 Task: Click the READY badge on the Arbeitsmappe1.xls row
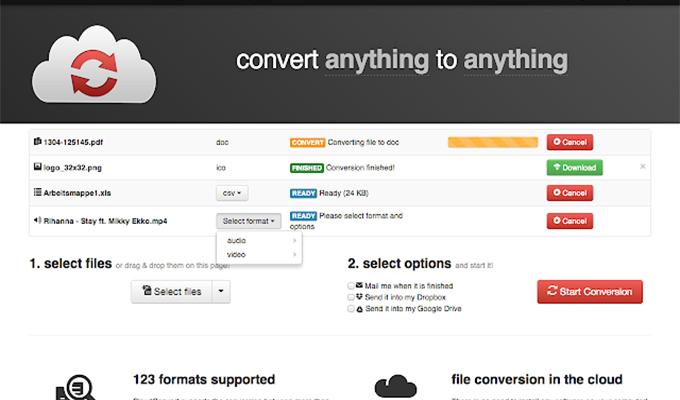303,193
